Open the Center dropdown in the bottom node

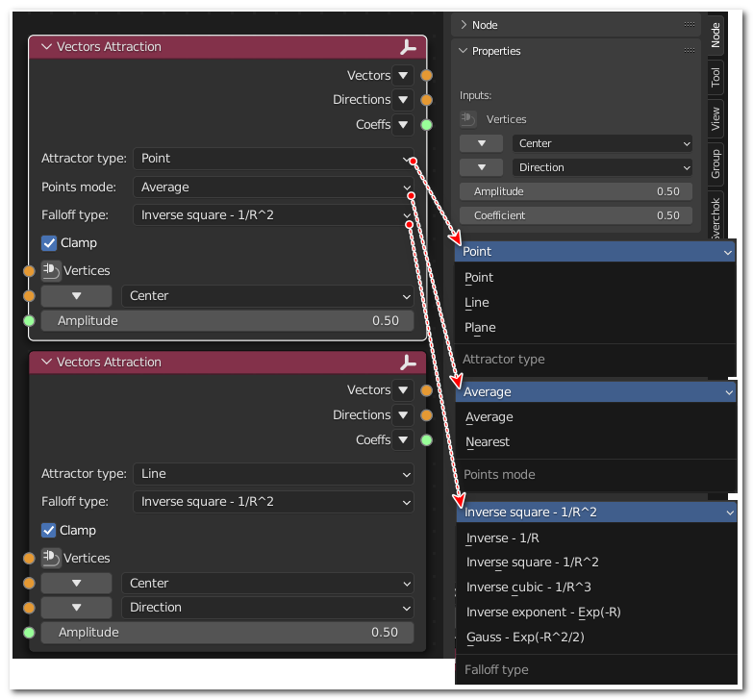267,583
